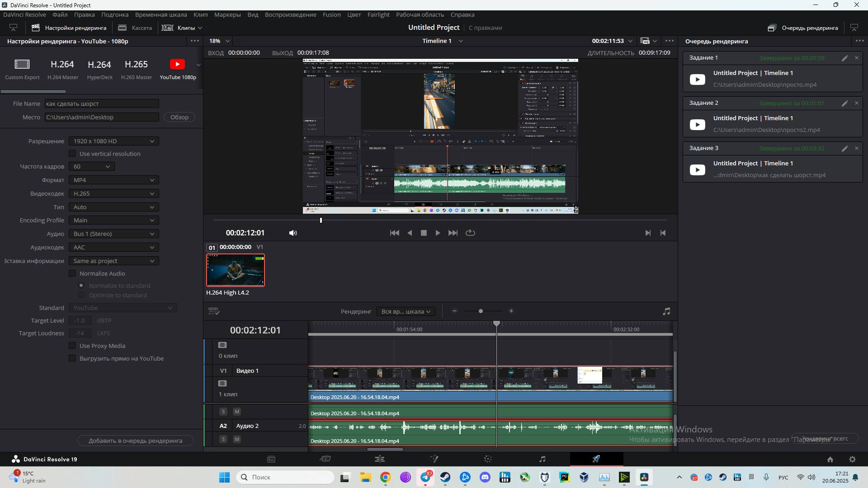
Task: Select Normalize to standard radio
Action: coord(81,286)
